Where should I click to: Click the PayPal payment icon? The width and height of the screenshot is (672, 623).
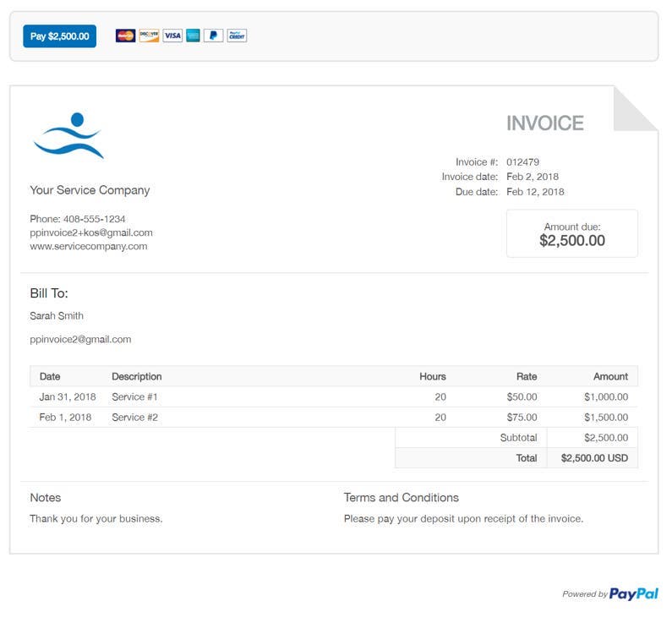213,36
